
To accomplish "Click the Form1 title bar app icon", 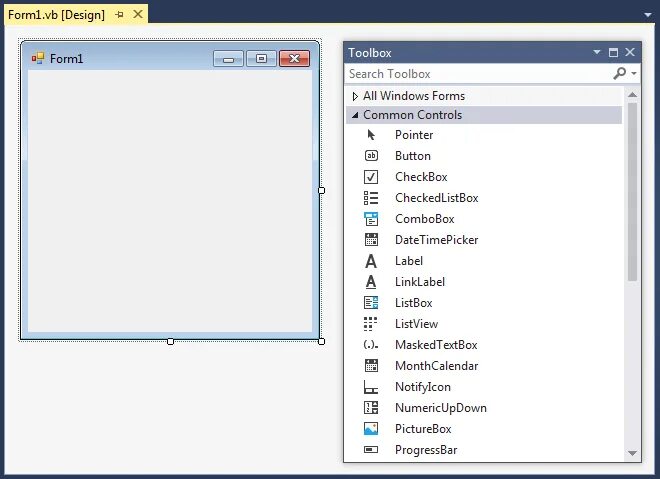I will point(38,58).
